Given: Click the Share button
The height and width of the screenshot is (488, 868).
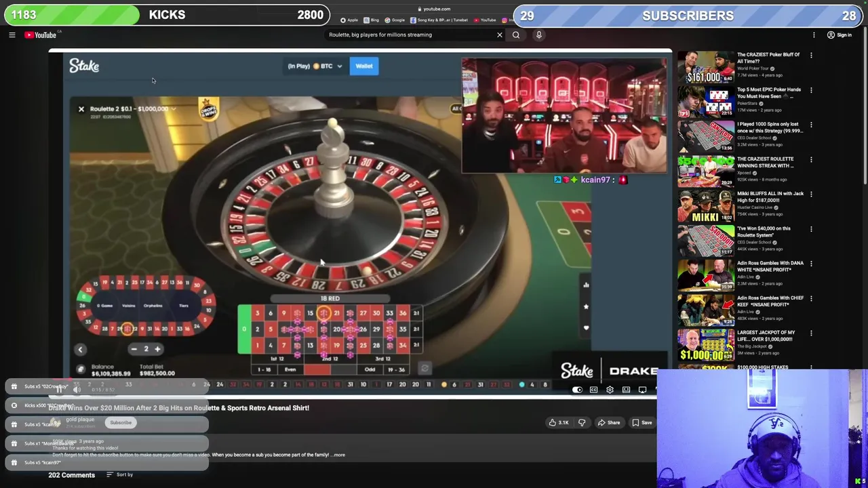Looking at the screenshot, I should tap(608, 423).
